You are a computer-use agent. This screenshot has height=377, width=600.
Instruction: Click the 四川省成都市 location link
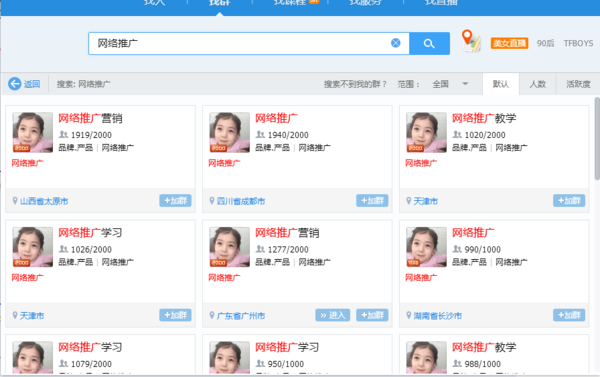tap(241, 201)
